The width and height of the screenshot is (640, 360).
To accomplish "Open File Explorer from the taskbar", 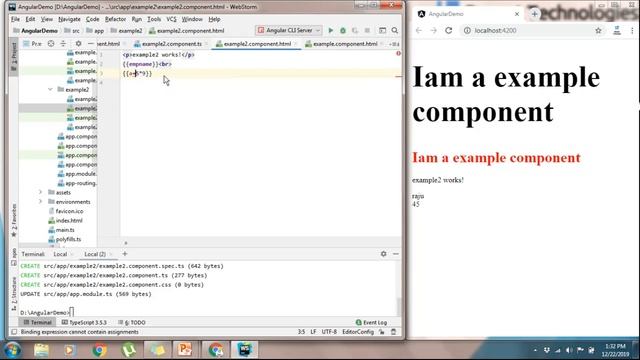I will pos(41,350).
